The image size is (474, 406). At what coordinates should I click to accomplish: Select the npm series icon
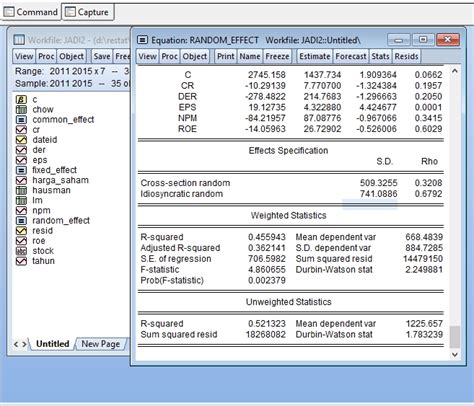coord(21,211)
